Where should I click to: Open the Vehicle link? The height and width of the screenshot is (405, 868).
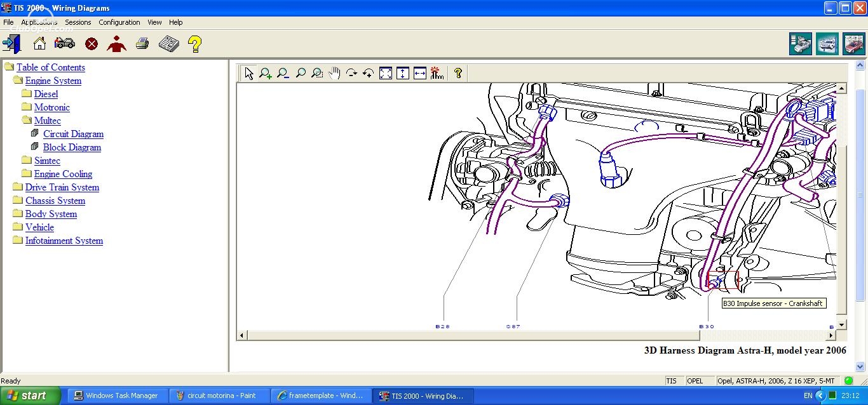coord(39,227)
